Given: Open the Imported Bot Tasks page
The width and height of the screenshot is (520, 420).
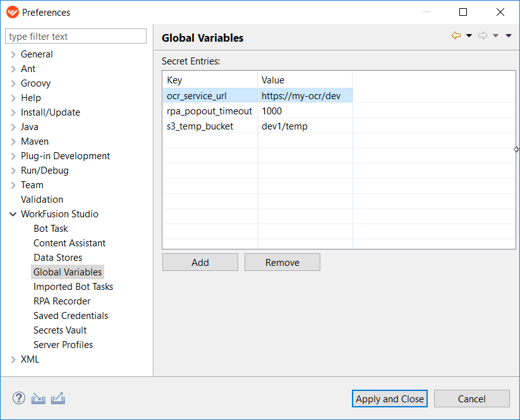Looking at the screenshot, I should (73, 286).
